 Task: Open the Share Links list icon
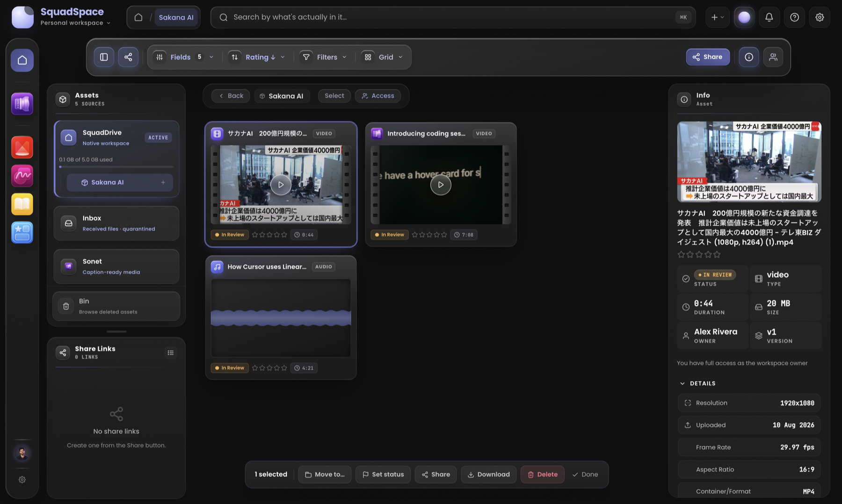click(171, 353)
